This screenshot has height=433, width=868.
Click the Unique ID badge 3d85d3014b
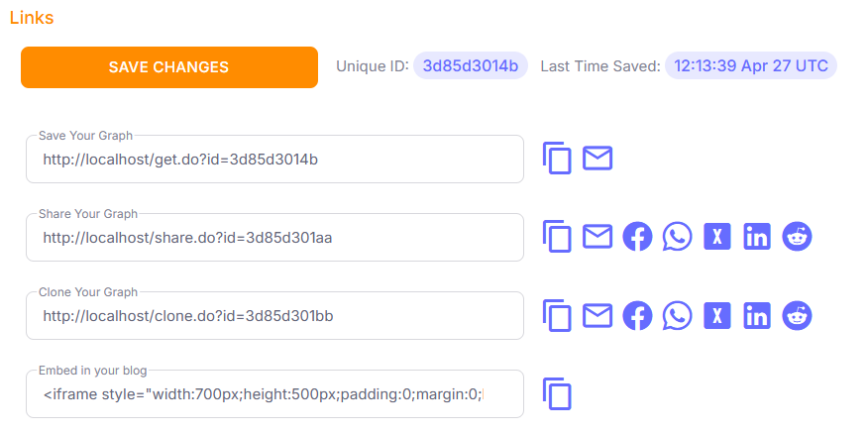[471, 66]
